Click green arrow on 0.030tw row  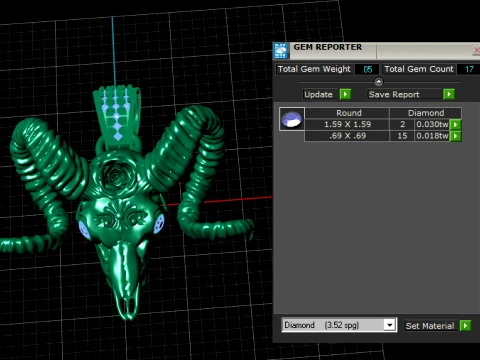pyautogui.click(x=455, y=125)
